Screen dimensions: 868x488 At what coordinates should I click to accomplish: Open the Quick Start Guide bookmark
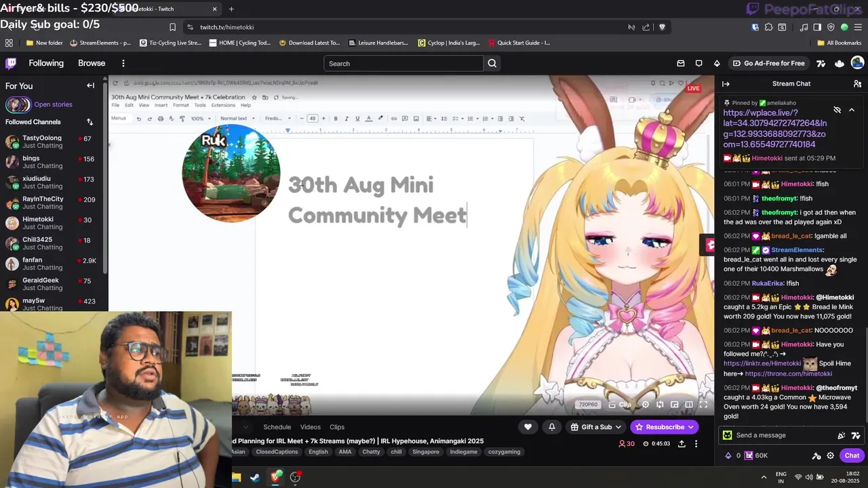tap(519, 43)
